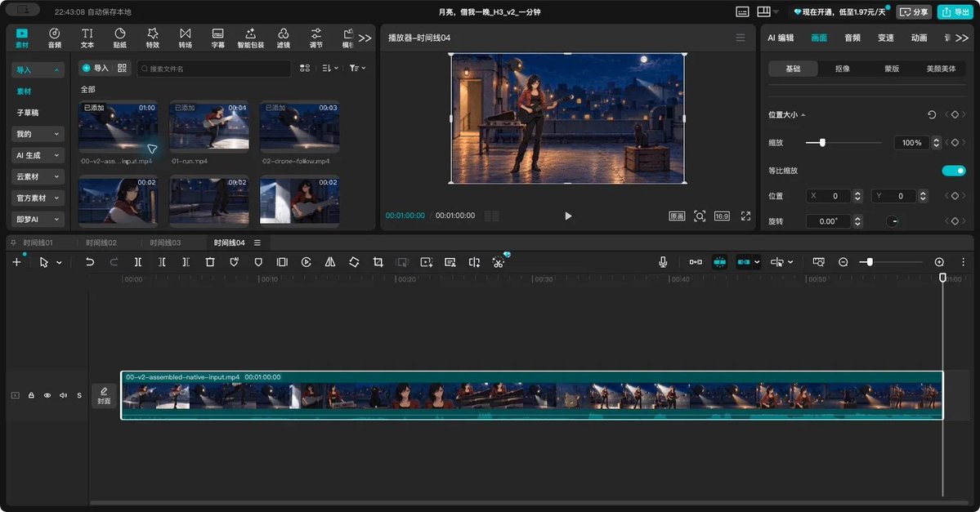Toggle track visibility eye icon

click(x=47, y=395)
